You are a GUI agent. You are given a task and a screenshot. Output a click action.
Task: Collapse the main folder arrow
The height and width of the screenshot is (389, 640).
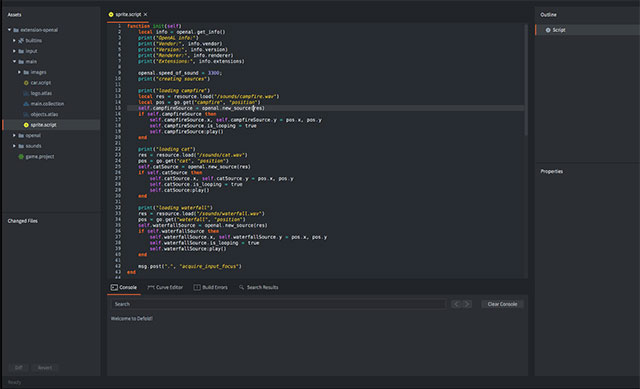pos(14,62)
